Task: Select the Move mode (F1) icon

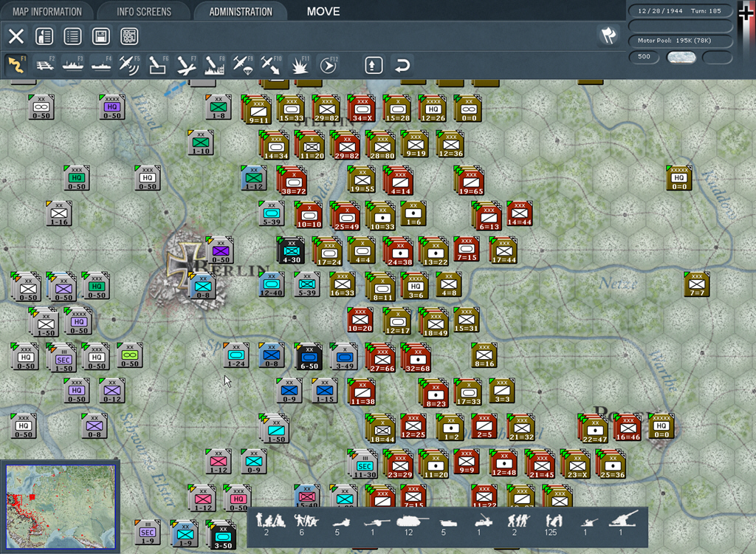Action: 16,65
